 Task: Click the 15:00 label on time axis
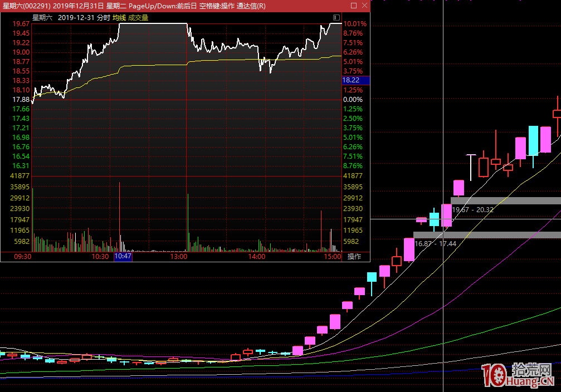click(x=332, y=257)
